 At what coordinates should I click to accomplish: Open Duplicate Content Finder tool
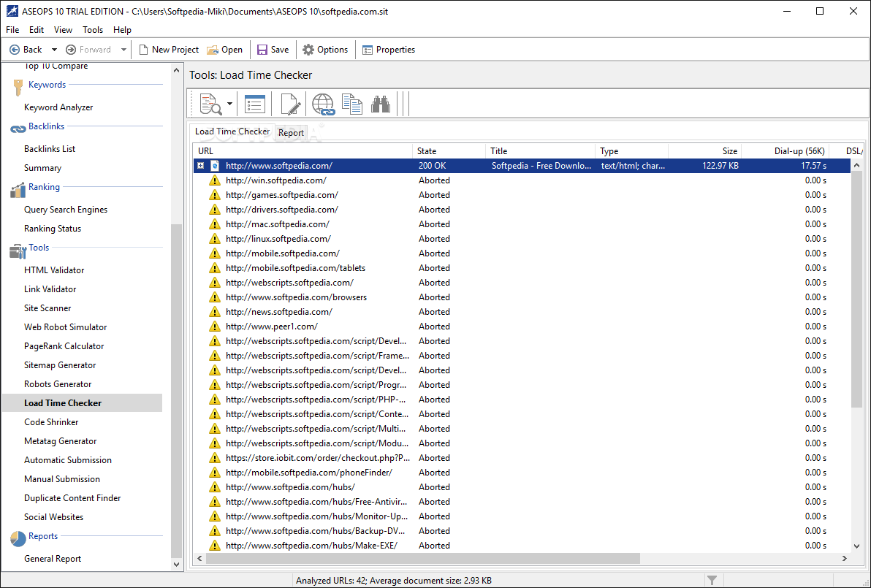72,498
